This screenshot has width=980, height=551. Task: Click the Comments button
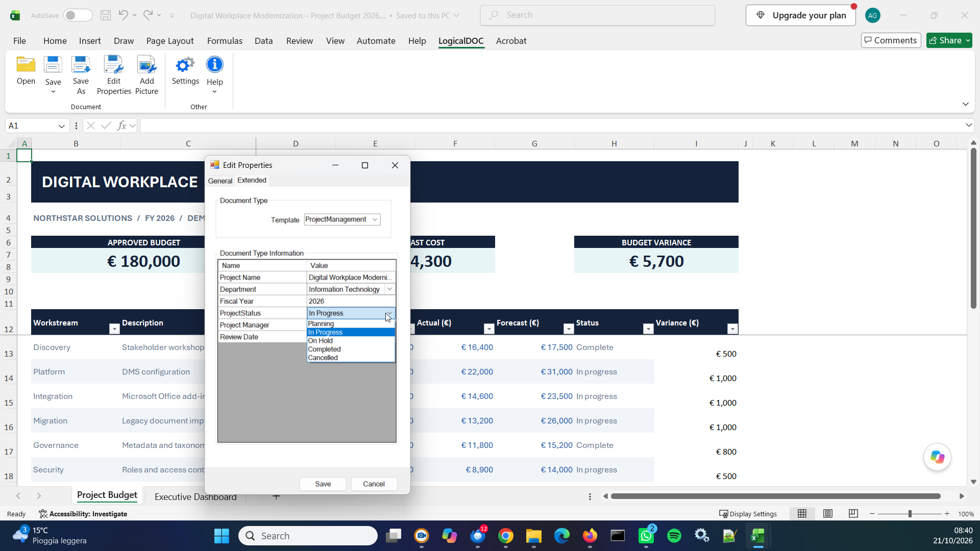(891, 40)
